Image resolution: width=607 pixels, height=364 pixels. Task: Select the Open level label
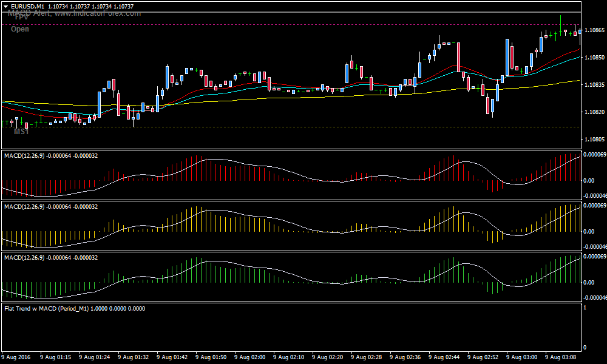pos(19,29)
